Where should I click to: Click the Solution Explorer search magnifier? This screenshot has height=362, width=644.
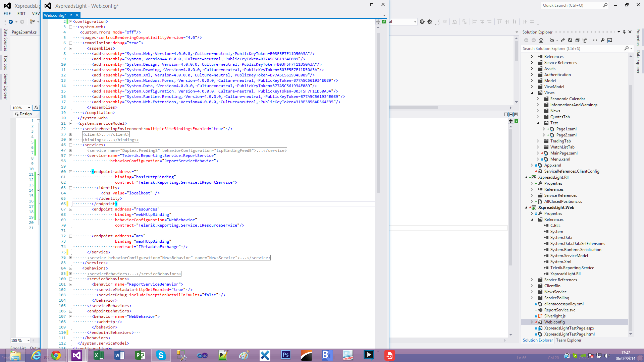[626, 49]
